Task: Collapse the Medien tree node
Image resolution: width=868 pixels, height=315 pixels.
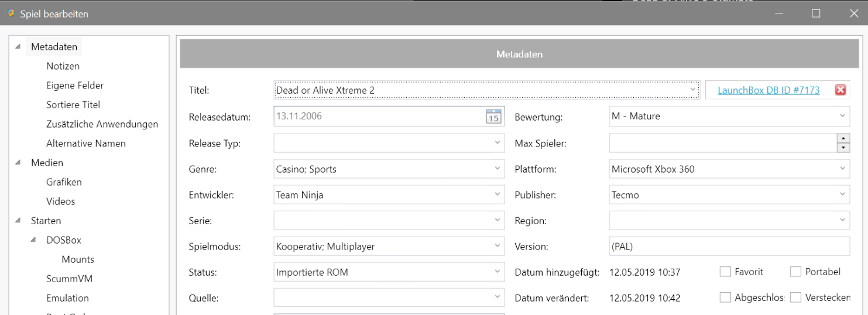Action: [18, 162]
